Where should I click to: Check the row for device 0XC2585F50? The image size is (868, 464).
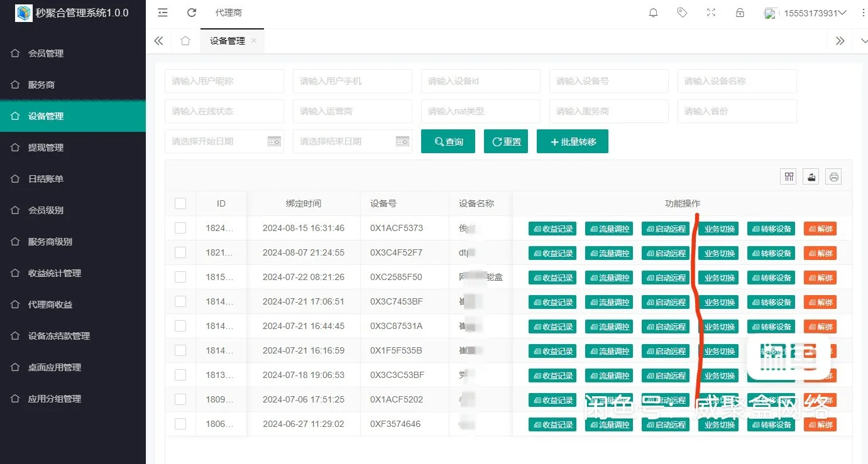tap(180, 277)
